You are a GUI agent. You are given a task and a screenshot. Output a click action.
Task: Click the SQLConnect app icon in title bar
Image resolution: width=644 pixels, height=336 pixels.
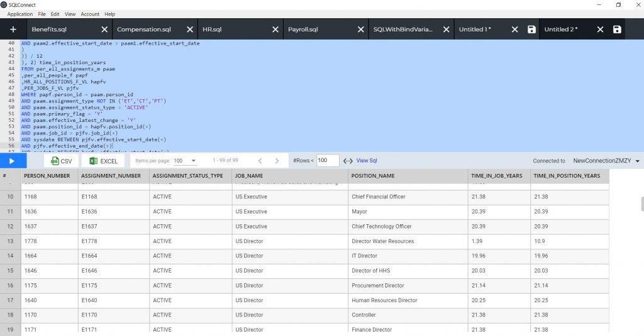[x=4, y=4]
